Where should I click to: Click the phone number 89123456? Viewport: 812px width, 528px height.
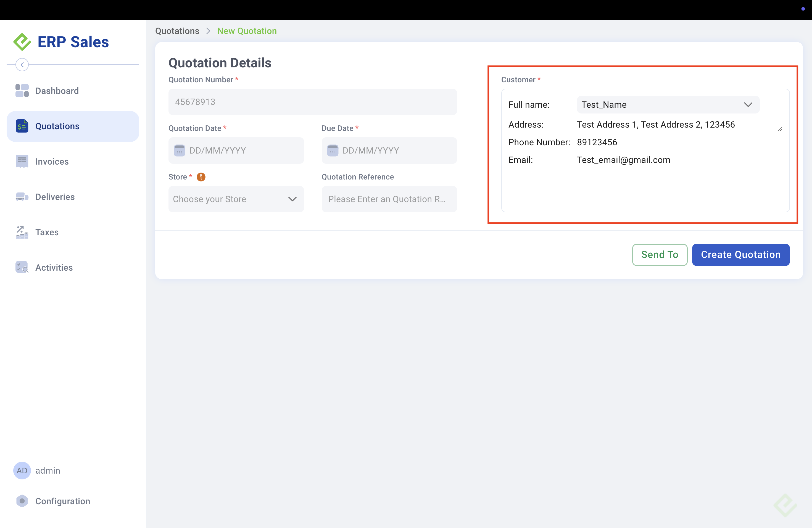[x=597, y=142]
